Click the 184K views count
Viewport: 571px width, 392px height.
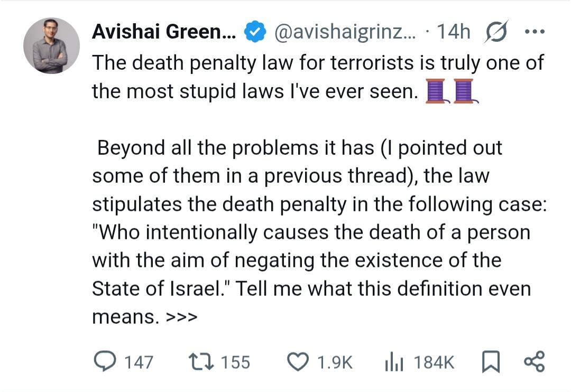pos(434,362)
